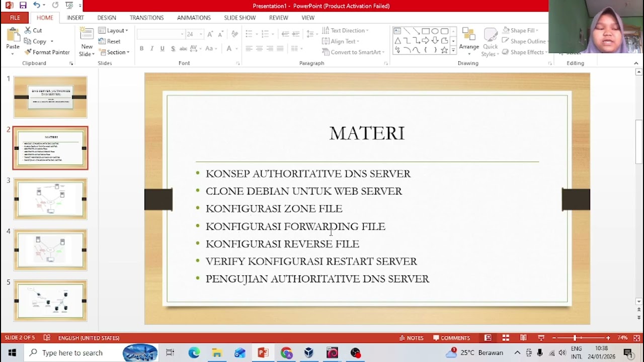This screenshot has width=644, height=362.
Task: Open the Shape Fill dropdown
Action: click(520, 30)
